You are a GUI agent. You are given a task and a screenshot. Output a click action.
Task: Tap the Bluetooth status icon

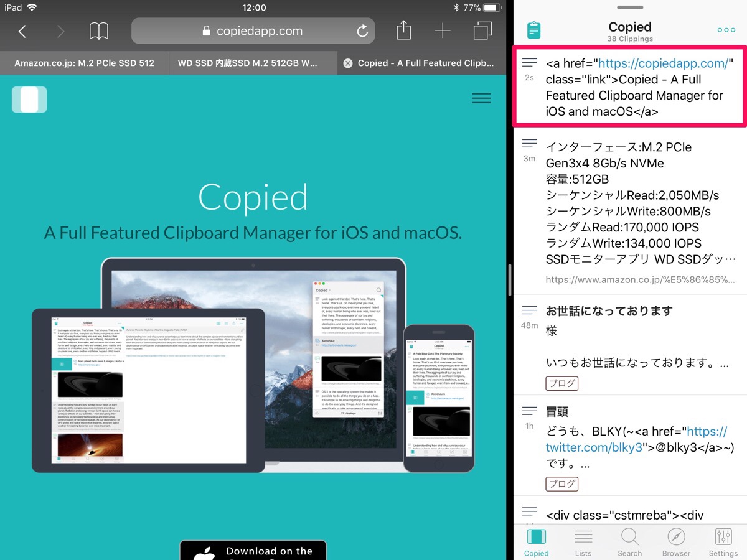click(456, 7)
